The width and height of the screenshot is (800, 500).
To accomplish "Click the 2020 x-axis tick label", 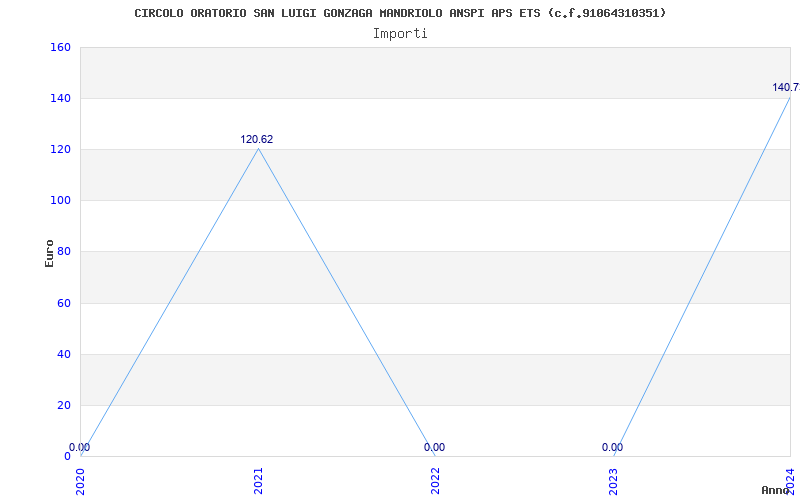I will pos(81,480).
